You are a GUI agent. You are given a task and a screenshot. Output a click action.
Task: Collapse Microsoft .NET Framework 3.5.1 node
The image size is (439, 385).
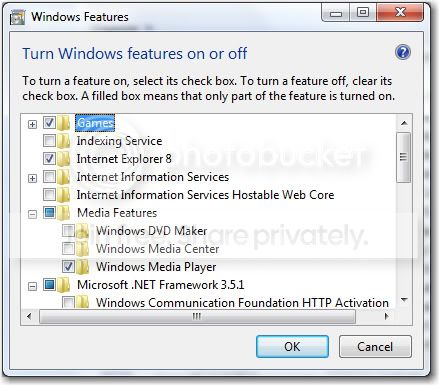[32, 286]
